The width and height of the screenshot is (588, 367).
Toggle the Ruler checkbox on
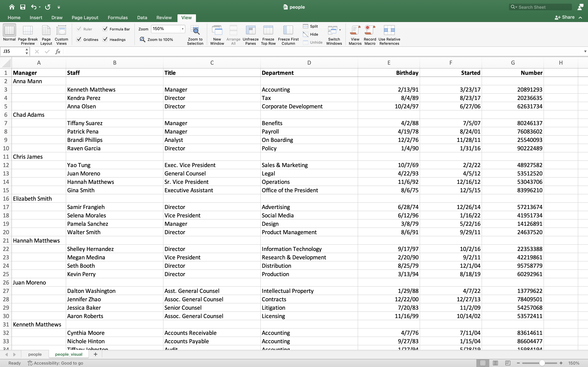click(79, 28)
